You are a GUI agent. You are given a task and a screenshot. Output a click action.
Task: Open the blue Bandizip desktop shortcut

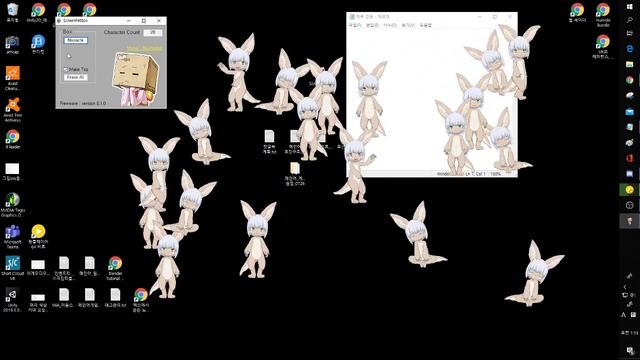coord(38,44)
